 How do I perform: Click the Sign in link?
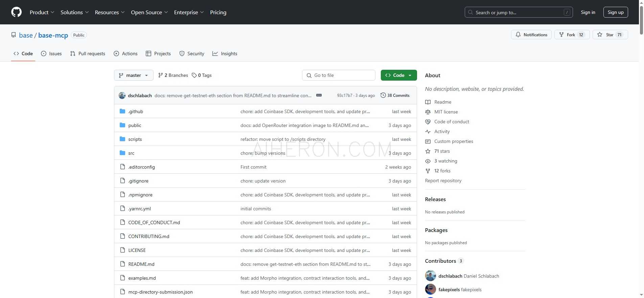pos(588,12)
